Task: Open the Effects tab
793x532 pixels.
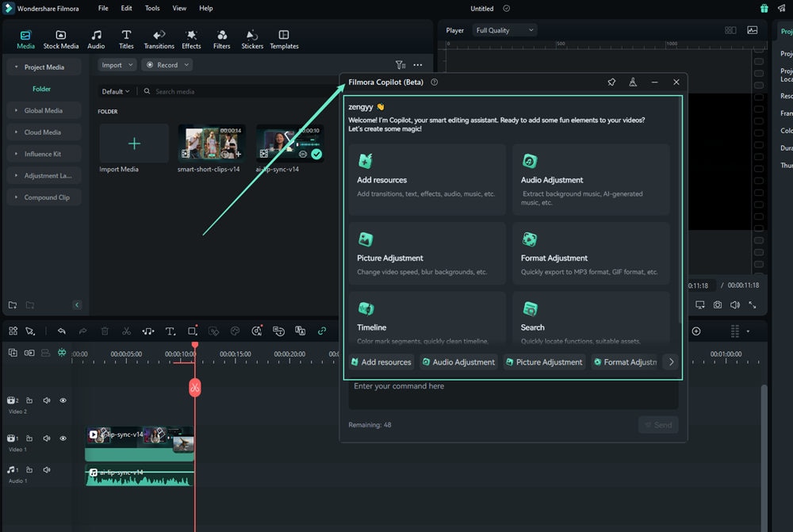Action: click(x=191, y=40)
